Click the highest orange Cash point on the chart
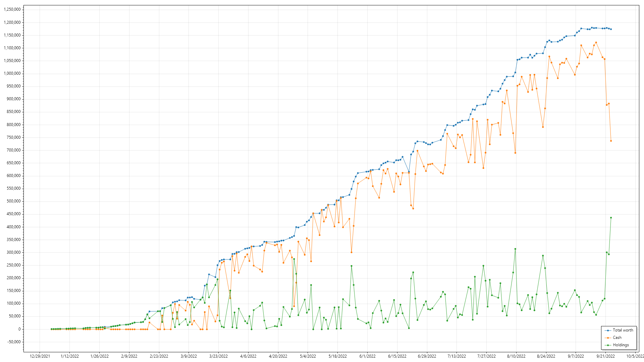This screenshot has width=644, height=362. click(596, 43)
